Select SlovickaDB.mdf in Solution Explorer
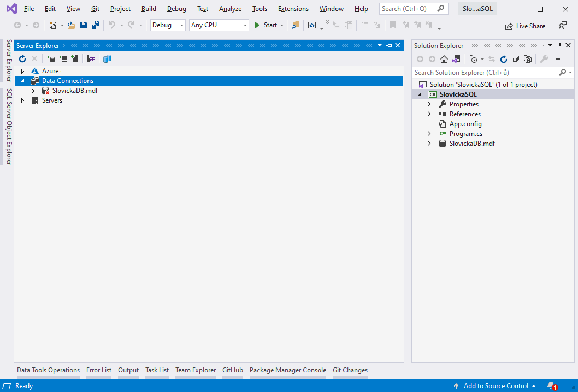This screenshot has height=392, width=578. (472, 144)
